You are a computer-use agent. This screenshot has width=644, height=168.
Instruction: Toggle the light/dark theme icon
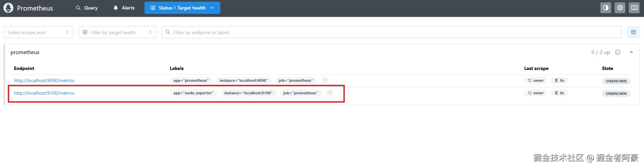605,8
